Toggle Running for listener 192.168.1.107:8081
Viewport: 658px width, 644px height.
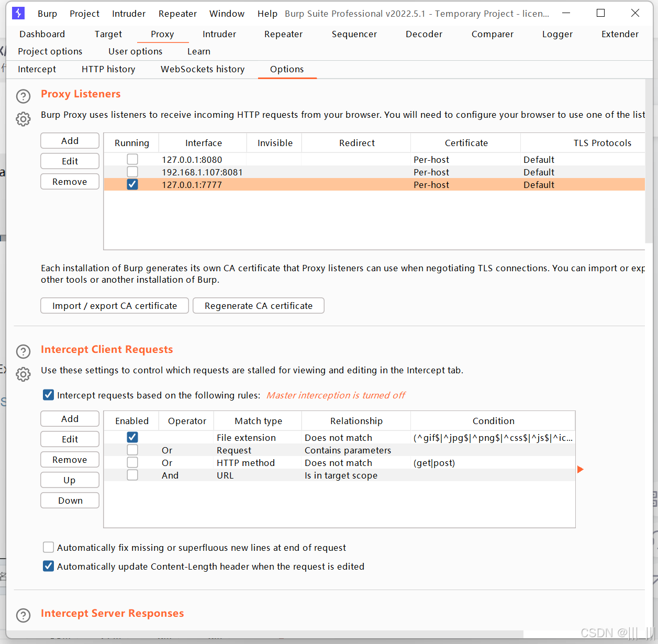(x=132, y=172)
